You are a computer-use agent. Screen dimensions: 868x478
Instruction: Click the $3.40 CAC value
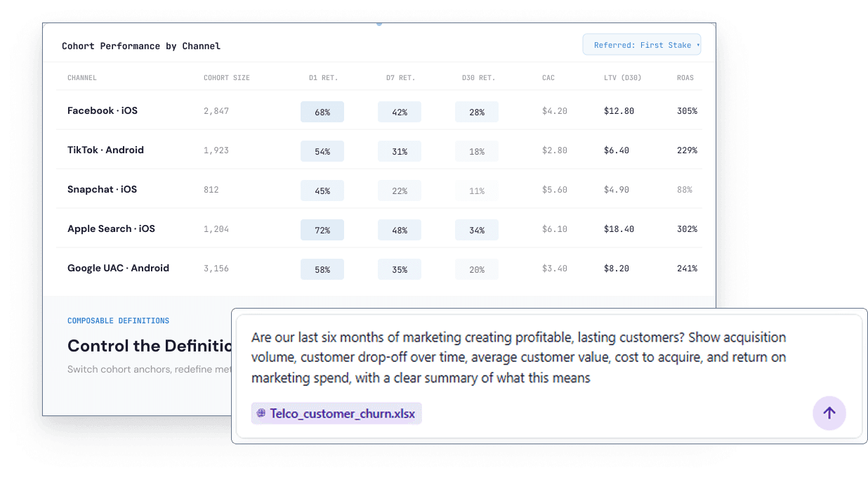tap(555, 269)
